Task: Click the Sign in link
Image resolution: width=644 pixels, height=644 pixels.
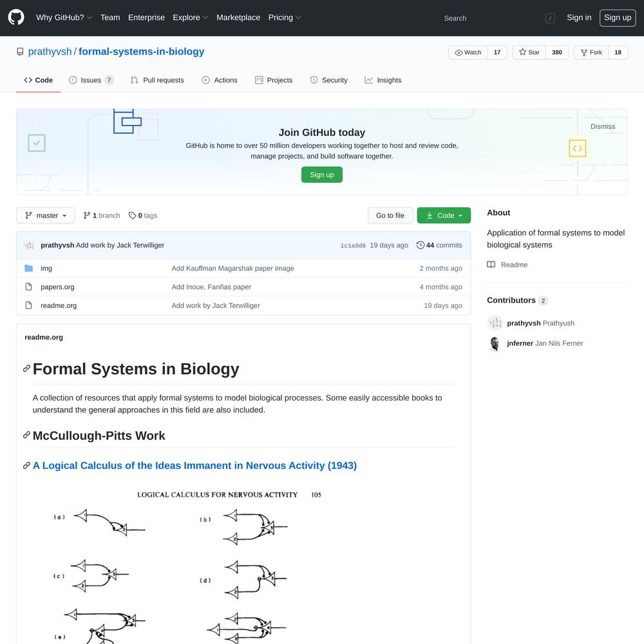Action: click(579, 17)
